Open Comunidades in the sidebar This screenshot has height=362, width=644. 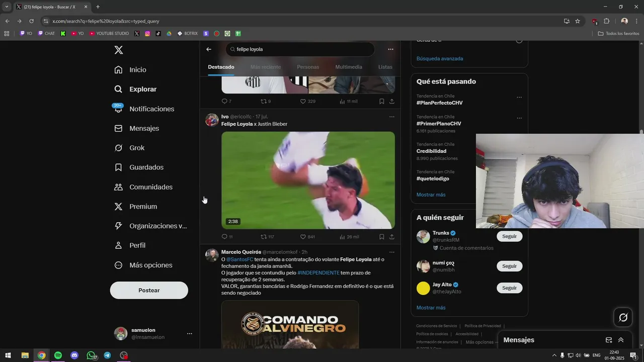click(143, 187)
